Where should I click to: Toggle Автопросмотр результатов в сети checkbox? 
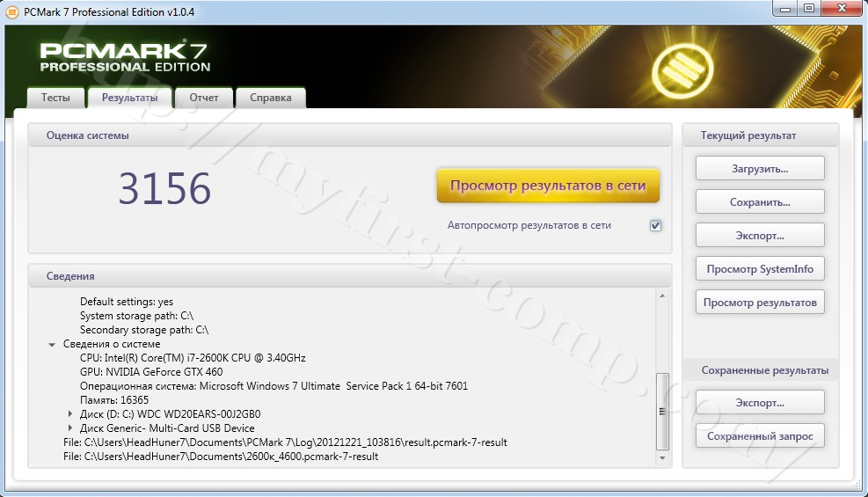(x=655, y=225)
